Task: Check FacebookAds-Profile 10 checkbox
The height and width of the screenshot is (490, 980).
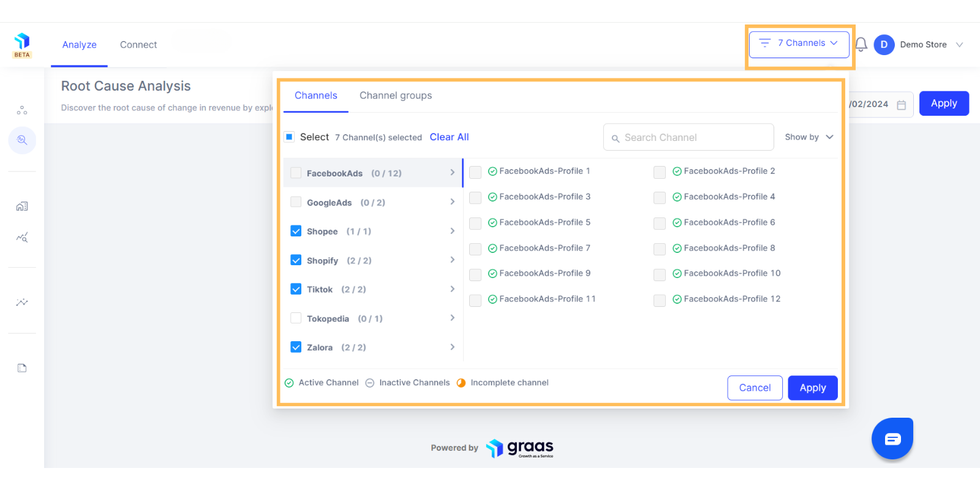Action: coord(660,274)
